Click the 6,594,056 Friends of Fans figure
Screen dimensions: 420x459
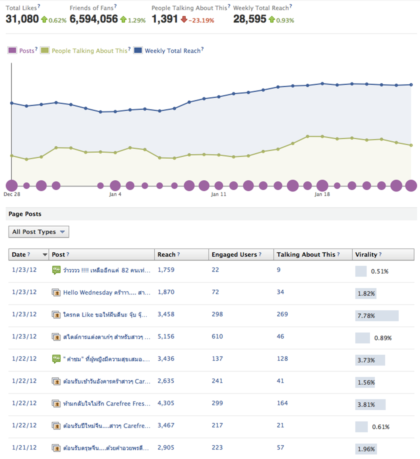click(x=94, y=19)
